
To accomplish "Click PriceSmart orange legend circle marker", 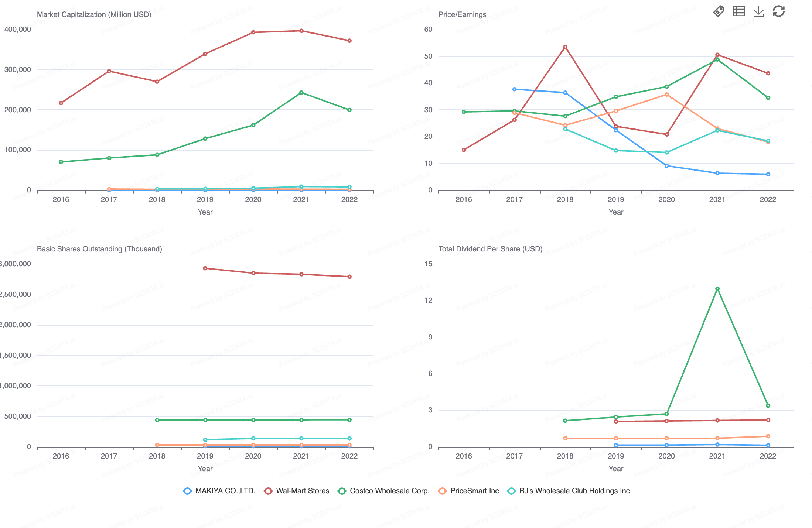I will pos(442,491).
